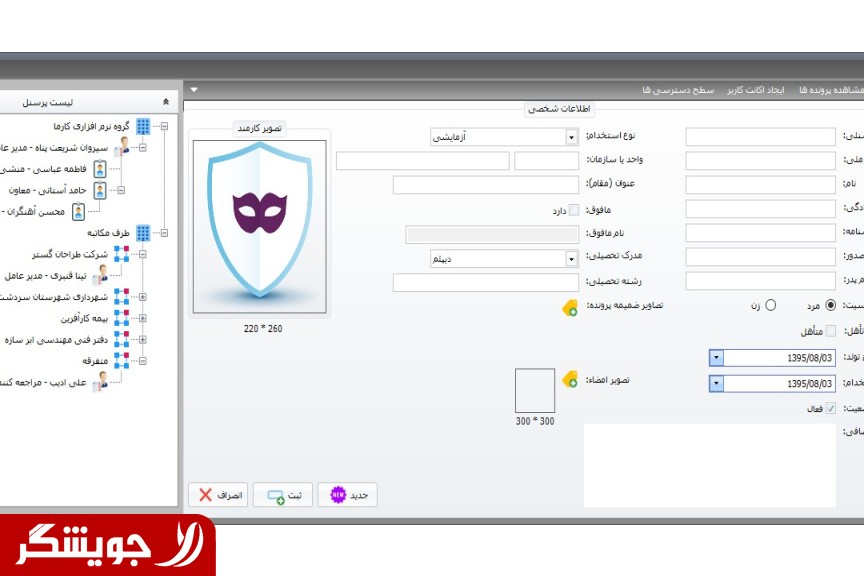Select the مرد gender radio button

click(x=830, y=306)
